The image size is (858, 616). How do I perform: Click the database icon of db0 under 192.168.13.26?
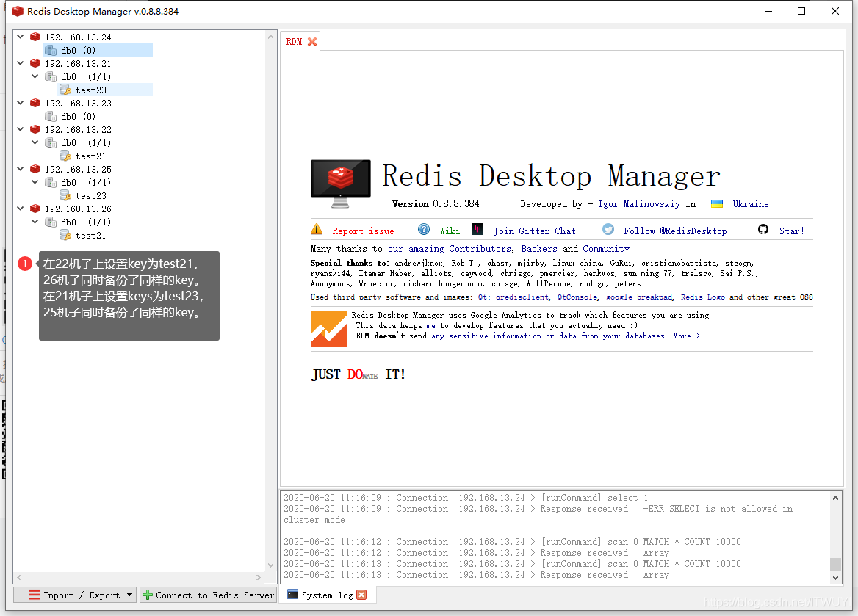click(51, 222)
